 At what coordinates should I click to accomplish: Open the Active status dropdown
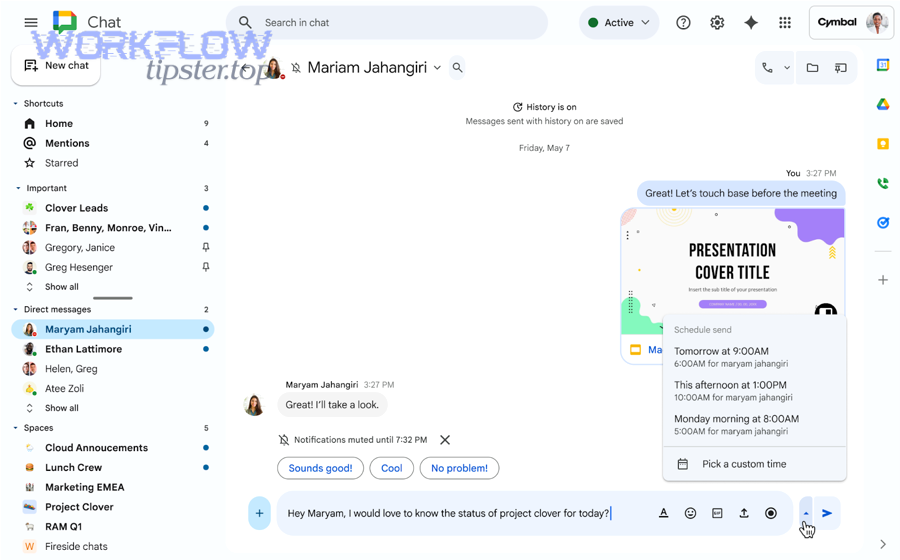tap(619, 22)
